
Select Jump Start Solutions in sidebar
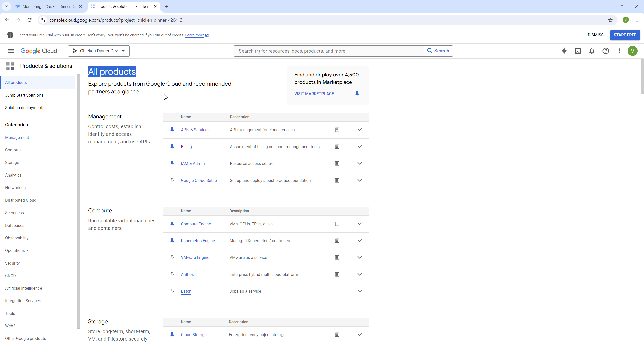pos(24,95)
